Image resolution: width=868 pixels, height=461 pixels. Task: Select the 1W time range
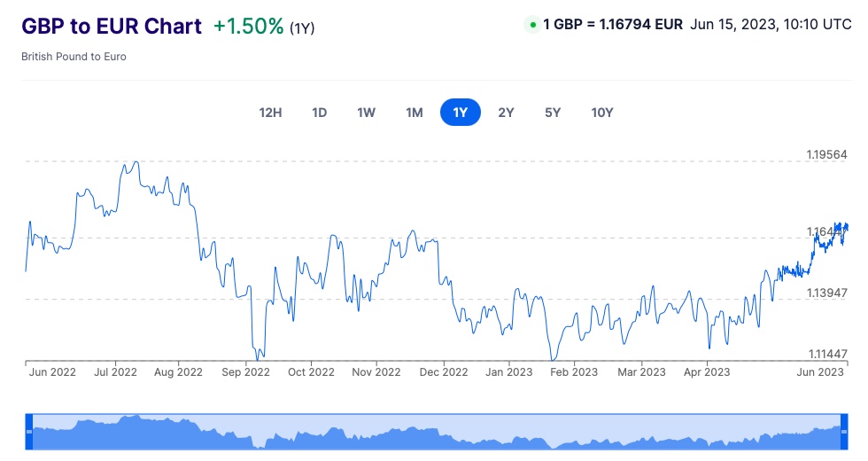367,113
